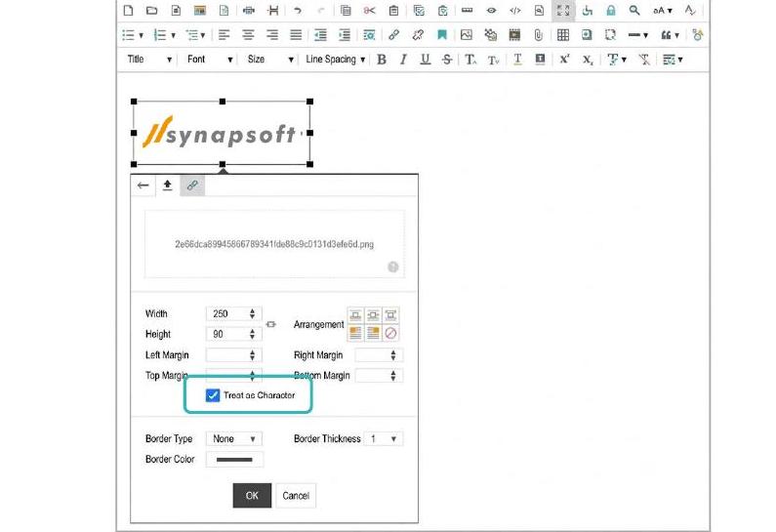The image size is (776, 532).
Task: Open a file with folder icon
Action: point(152,11)
